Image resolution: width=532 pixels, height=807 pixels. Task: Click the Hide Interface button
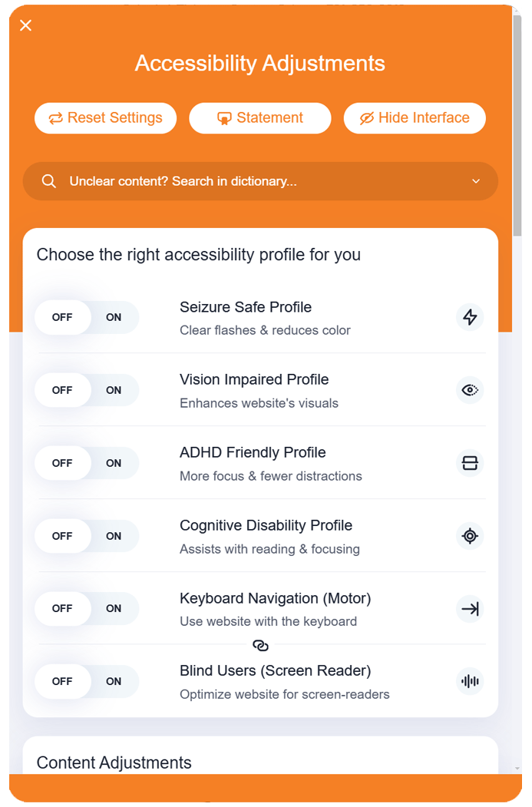point(415,118)
